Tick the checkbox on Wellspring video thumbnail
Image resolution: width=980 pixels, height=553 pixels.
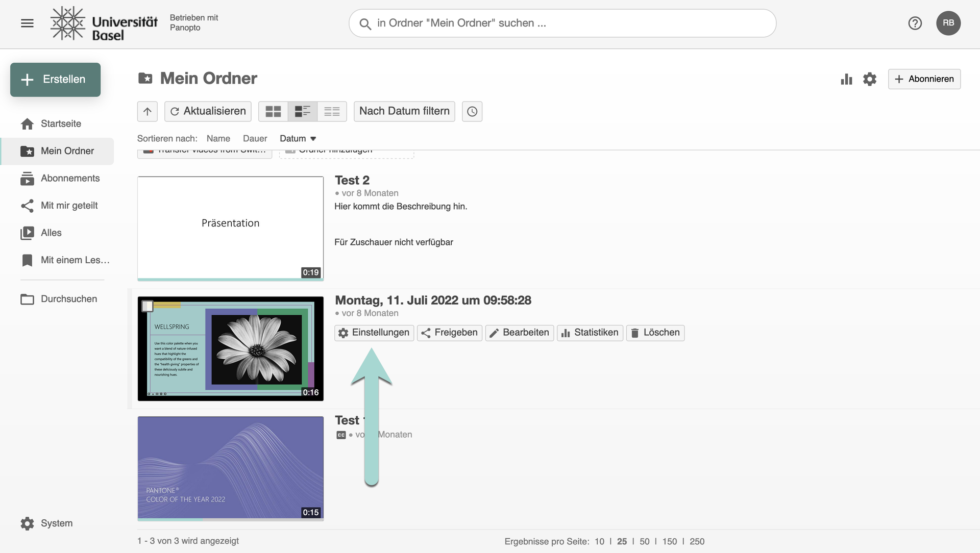tap(148, 306)
